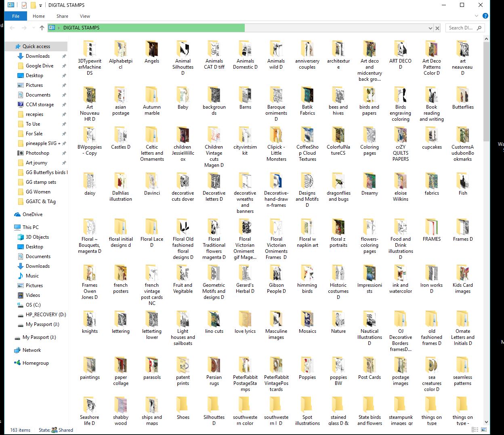504x435 pixels.
Task: Unpin Photoshop from Quick access
Action: click(63, 153)
